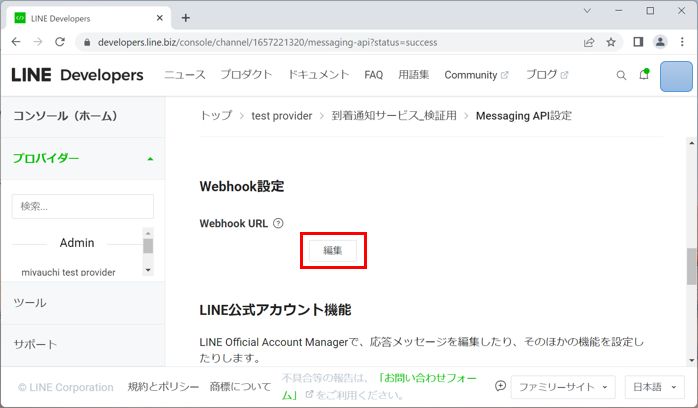Click the LINE Developers tab favicon
The height and width of the screenshot is (408, 698).
tap(20, 18)
